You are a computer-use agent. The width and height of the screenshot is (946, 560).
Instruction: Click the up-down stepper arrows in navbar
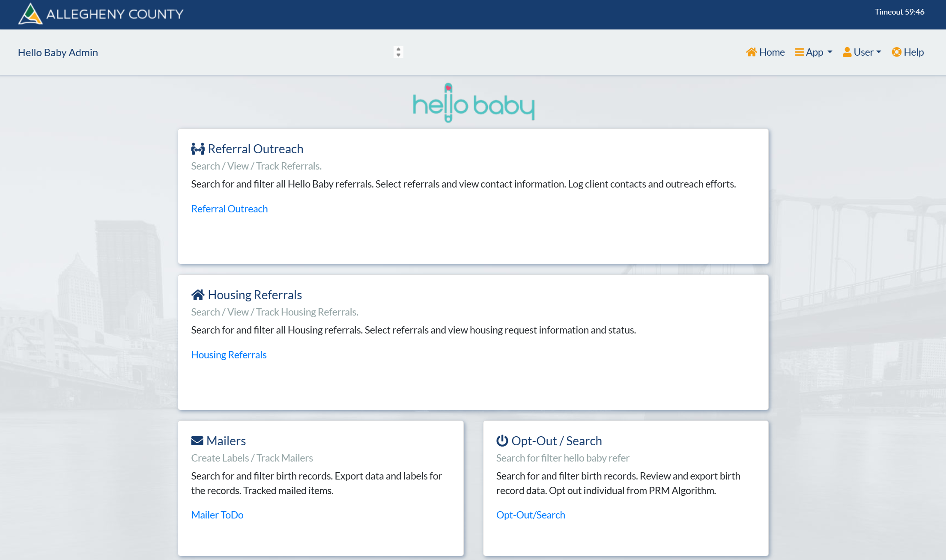coord(398,52)
